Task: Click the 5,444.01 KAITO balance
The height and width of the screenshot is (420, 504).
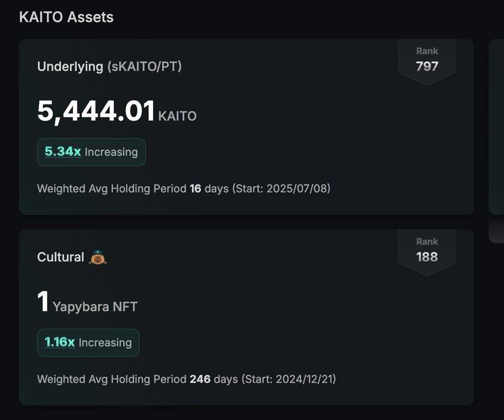Action: [96, 112]
